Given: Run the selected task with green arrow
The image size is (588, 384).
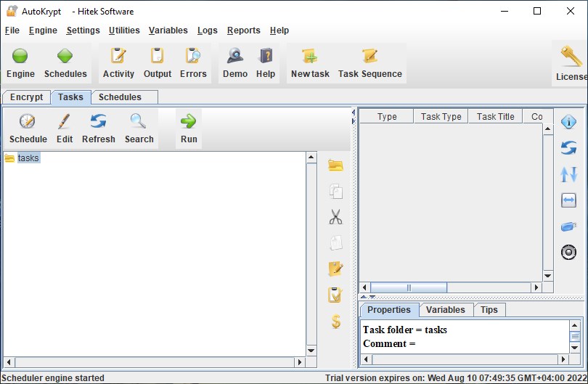Looking at the screenshot, I should tap(189, 129).
